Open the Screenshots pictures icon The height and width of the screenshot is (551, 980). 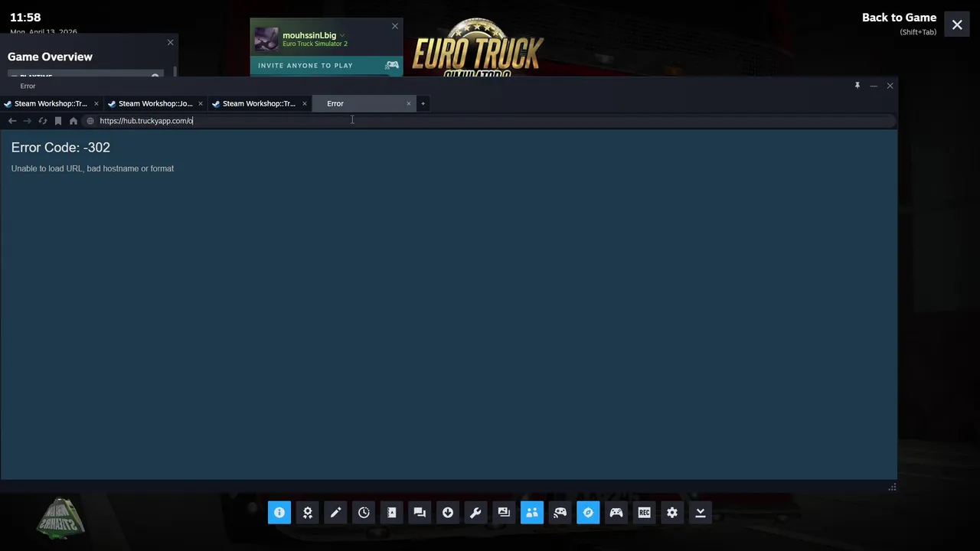tap(504, 513)
